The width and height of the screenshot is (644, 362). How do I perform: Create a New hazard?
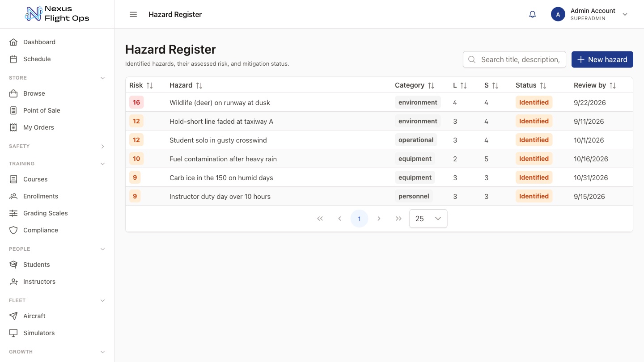click(x=602, y=59)
